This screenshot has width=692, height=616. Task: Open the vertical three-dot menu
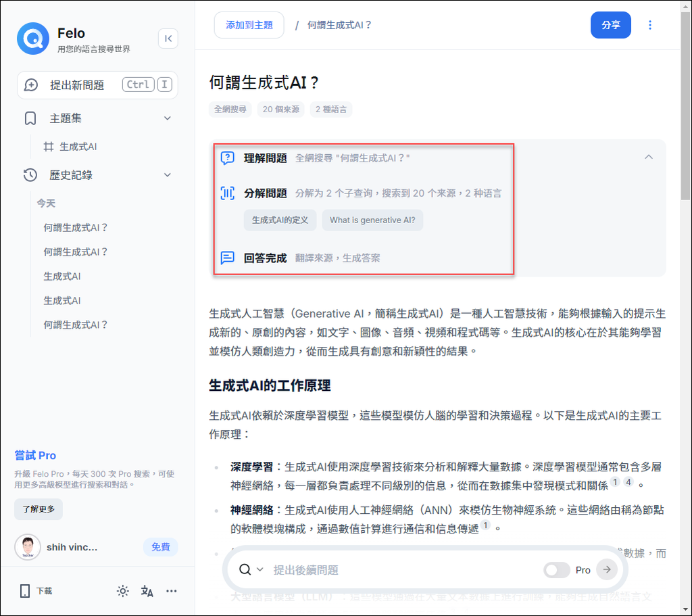tap(649, 25)
